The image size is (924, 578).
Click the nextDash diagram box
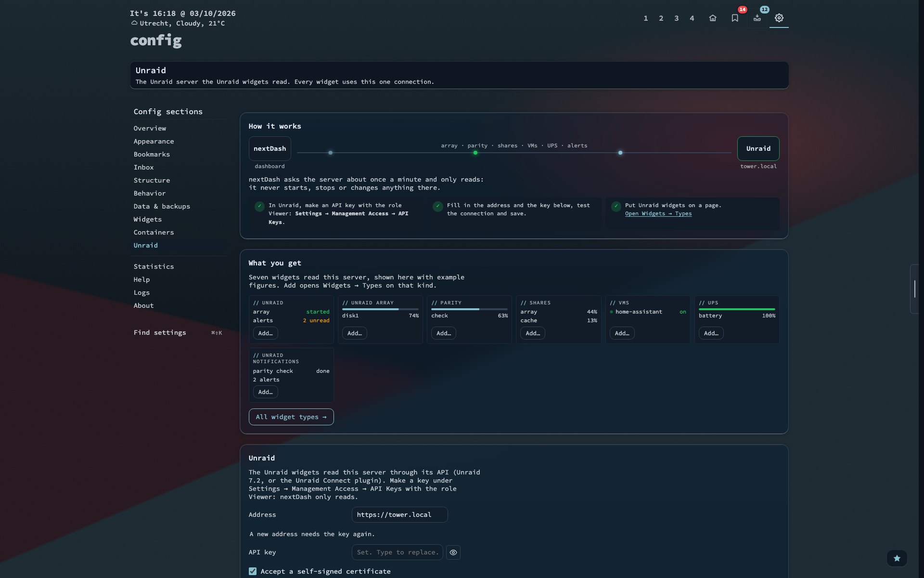click(269, 148)
